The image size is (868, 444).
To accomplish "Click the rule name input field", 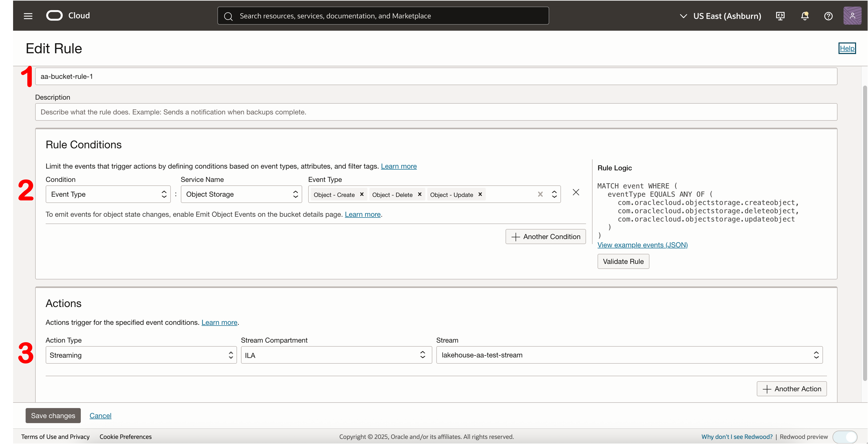I will pos(436,77).
